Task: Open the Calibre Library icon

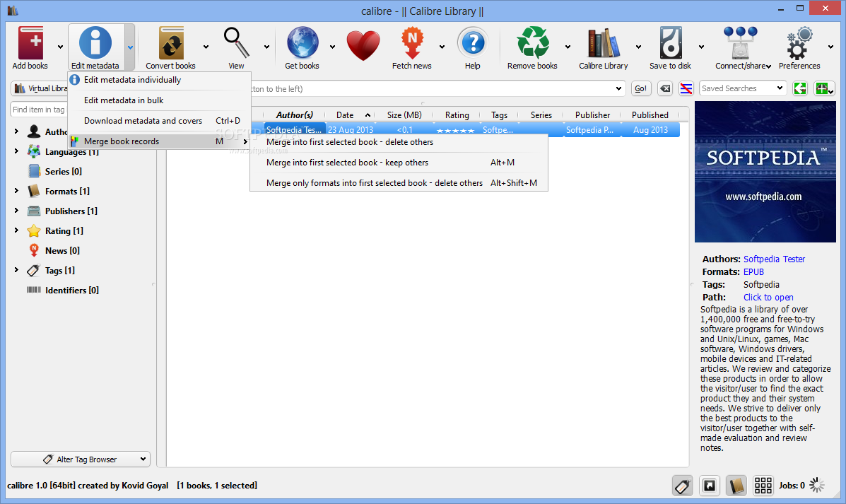Action: pos(603,42)
